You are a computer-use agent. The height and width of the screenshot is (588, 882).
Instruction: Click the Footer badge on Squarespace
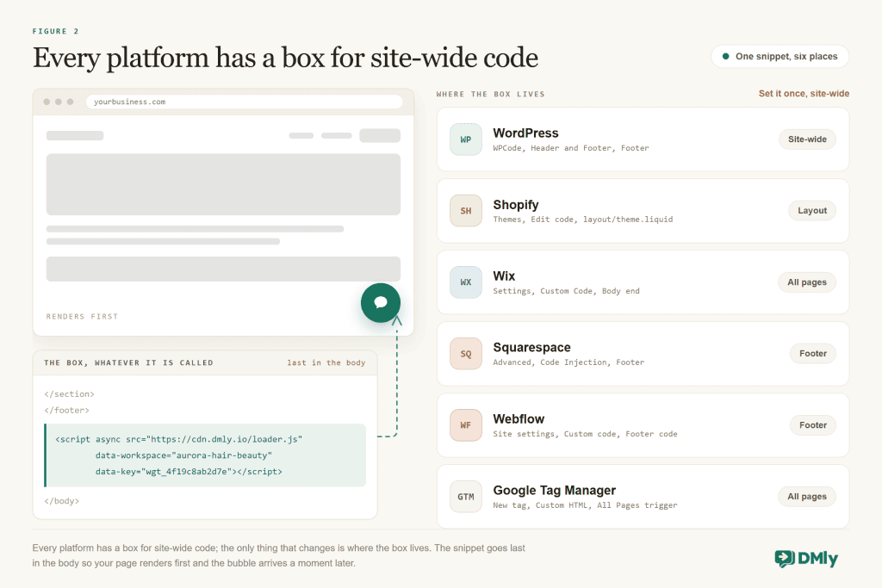click(813, 354)
